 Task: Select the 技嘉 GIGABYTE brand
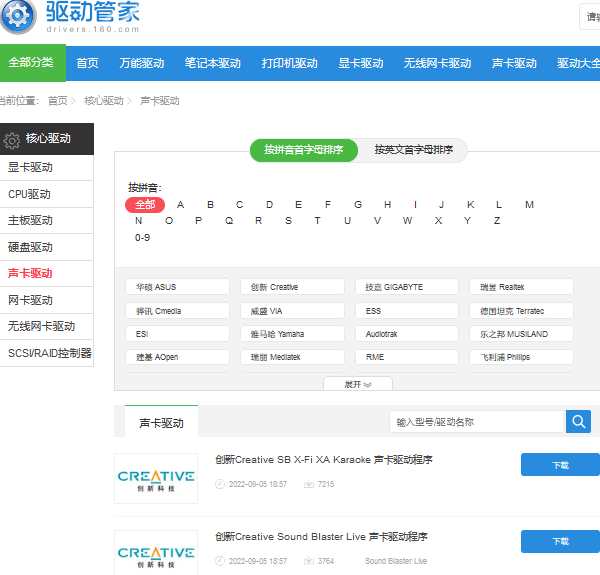pyautogui.click(x=407, y=287)
